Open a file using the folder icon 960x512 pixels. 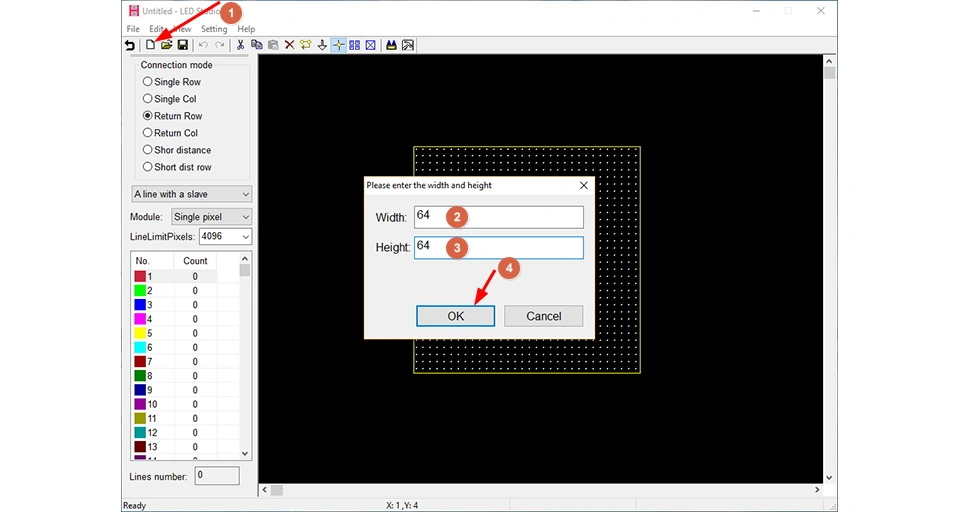[166, 45]
